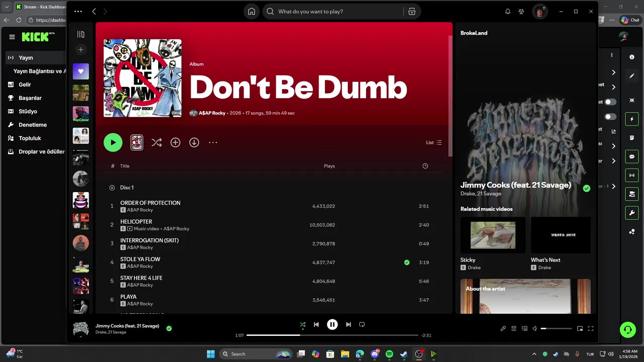This screenshot has height=362, width=644.
Task: Open the What's Next related music video
Action: coord(560,243)
